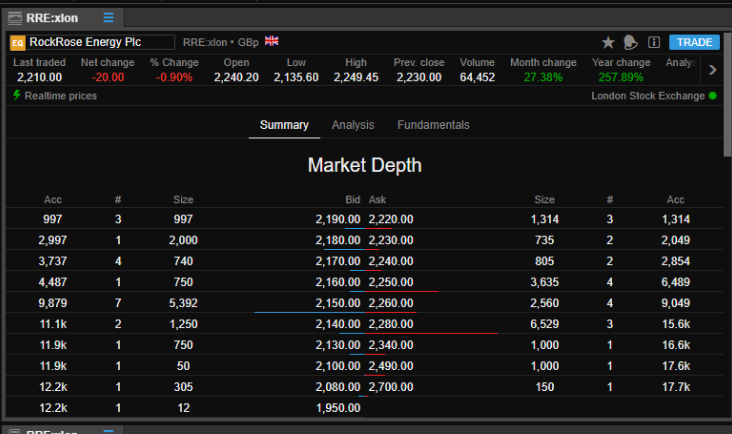
Task: Click the RRE:xlon • GBp ticker label
Action: (220, 42)
